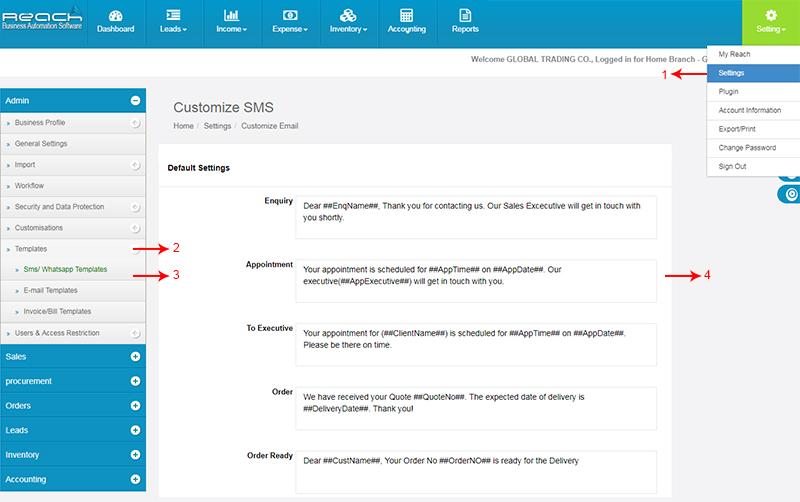Edit the To Executive SMS template box
This screenshot has width=800, height=502.
pos(476,345)
